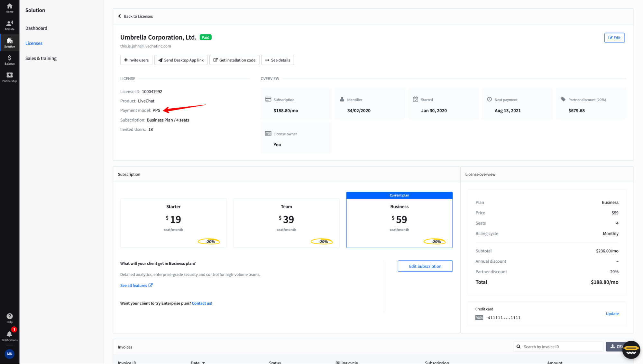Click the back arrow chevron icon

coord(120,16)
